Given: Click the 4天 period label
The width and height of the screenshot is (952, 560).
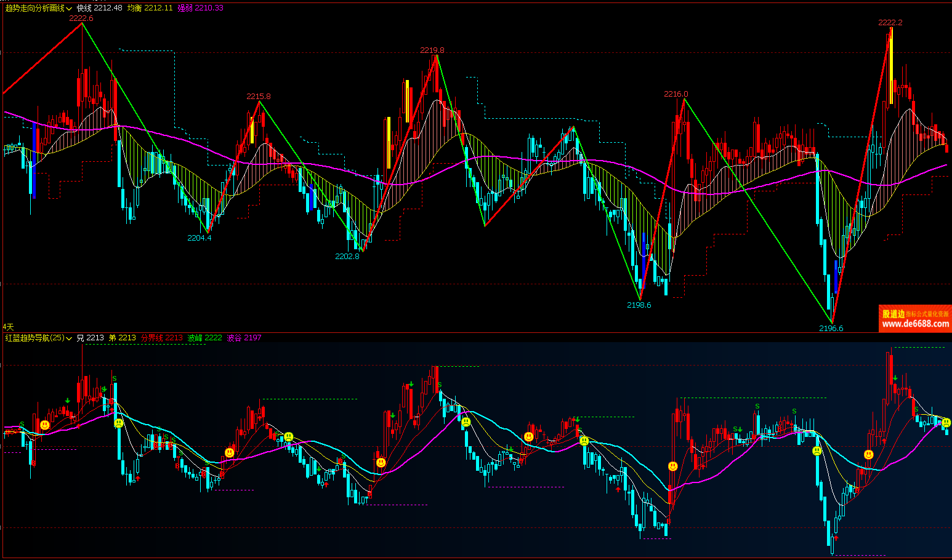Looking at the screenshot, I should tap(8, 327).
